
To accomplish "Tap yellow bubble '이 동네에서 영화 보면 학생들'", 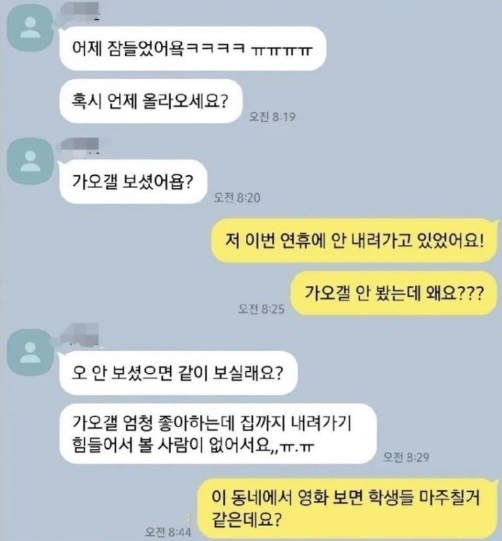I will coord(347,509).
